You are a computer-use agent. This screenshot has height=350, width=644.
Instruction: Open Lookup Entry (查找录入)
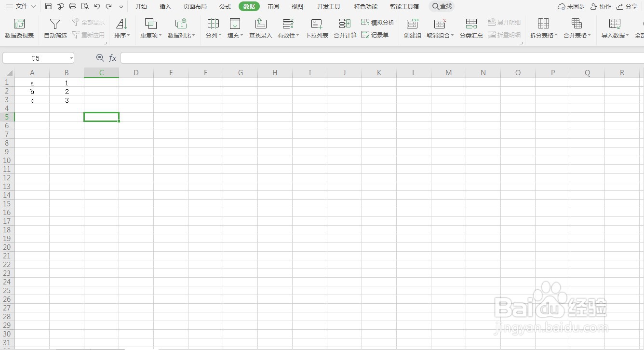[261, 29]
